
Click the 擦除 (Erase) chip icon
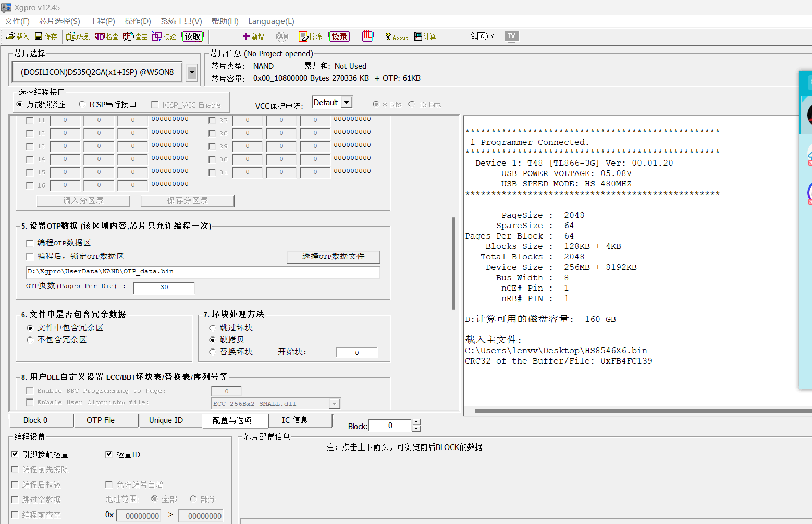(310, 36)
